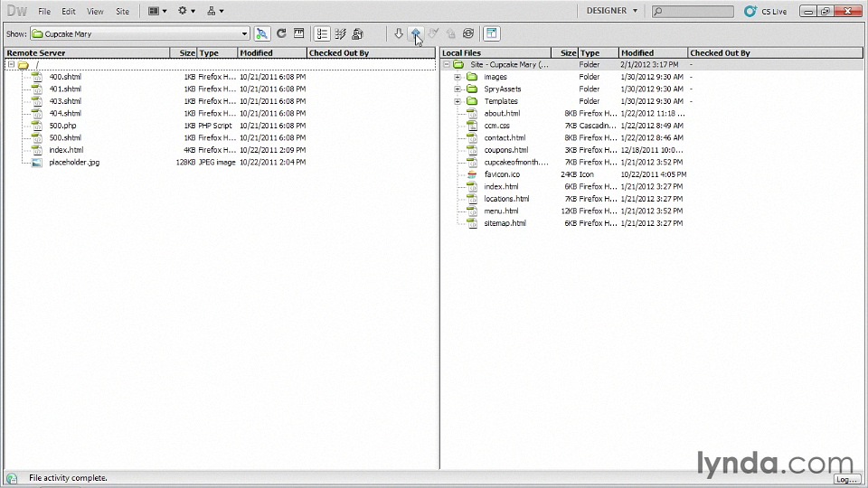Open the Layout dropdown in the menu bar
The image size is (868, 488).
click(157, 11)
